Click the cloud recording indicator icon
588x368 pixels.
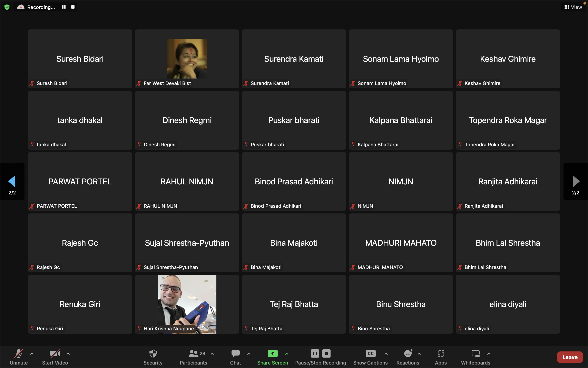tap(21, 7)
